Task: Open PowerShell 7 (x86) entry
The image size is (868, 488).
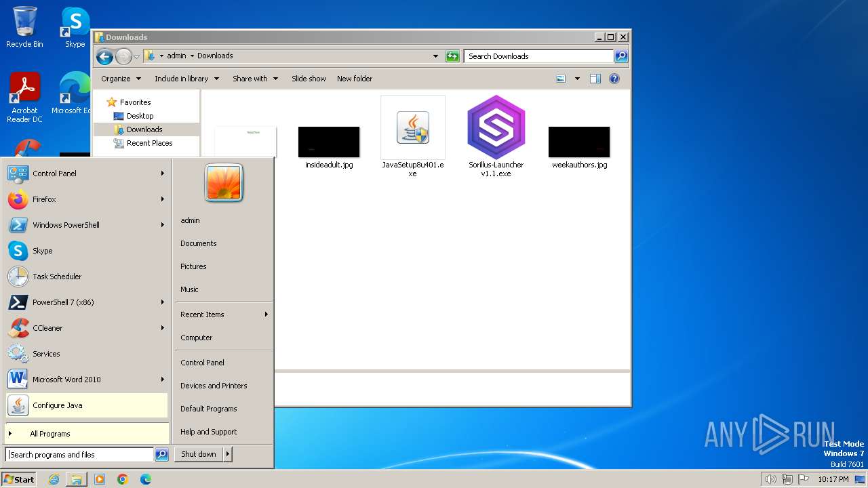Action: click(87, 302)
